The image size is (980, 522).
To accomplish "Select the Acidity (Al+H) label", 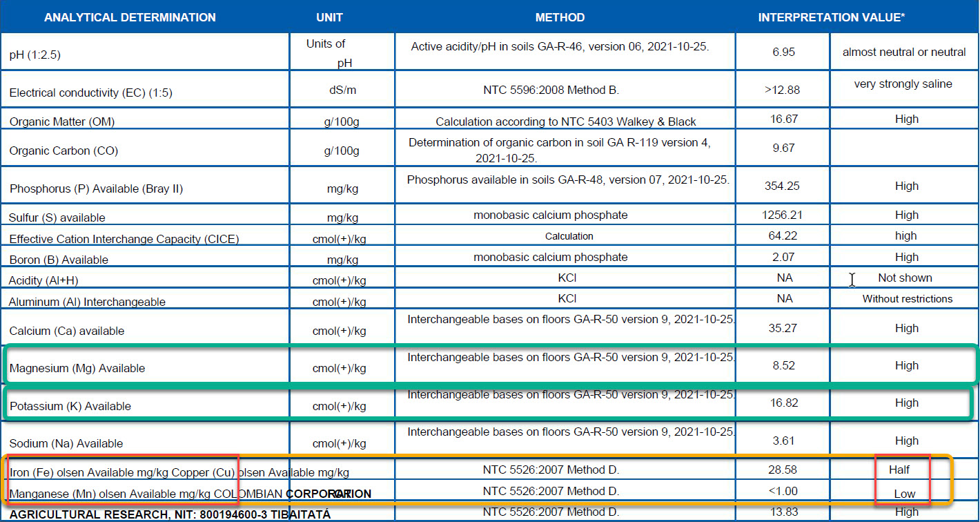I will tap(45, 280).
